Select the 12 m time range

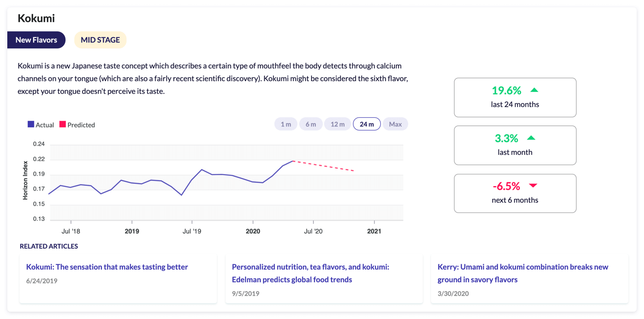(337, 124)
